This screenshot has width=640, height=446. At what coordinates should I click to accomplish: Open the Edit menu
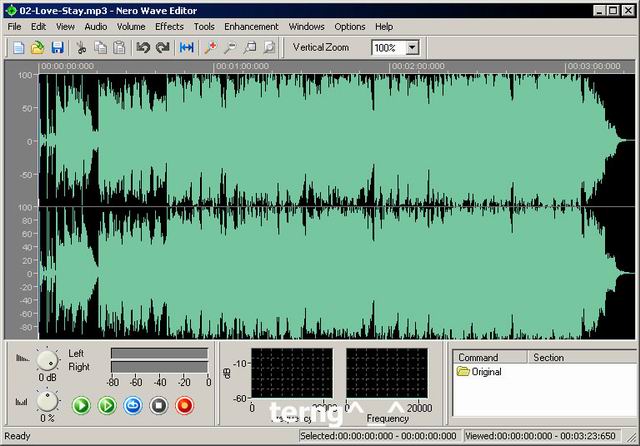(38, 27)
